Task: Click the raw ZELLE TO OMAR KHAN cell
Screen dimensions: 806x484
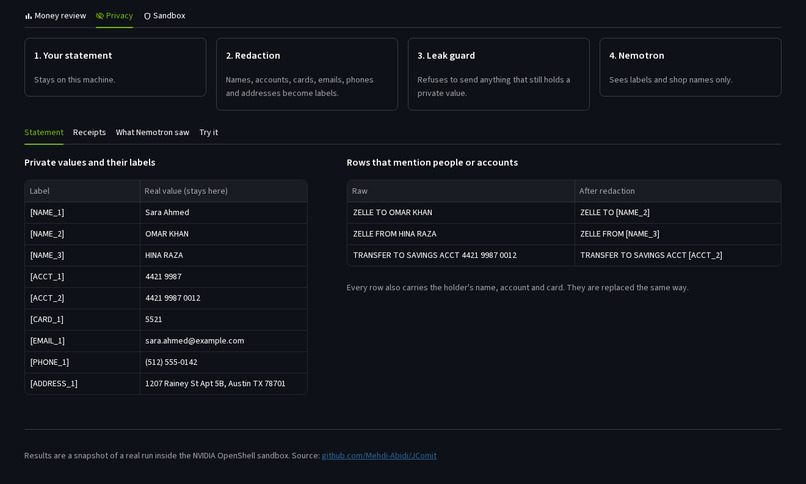Action: [461, 213]
